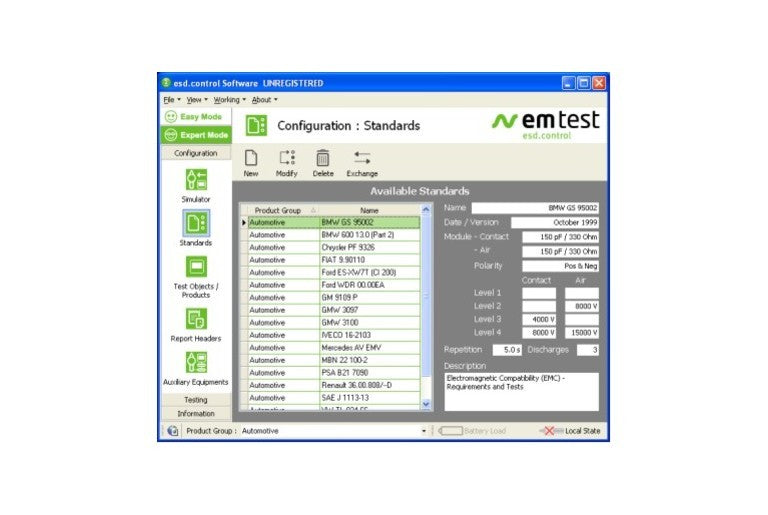Open Test Objects / Products icon
Image resolution: width=768 pixels, height=515 pixels.
point(196,267)
